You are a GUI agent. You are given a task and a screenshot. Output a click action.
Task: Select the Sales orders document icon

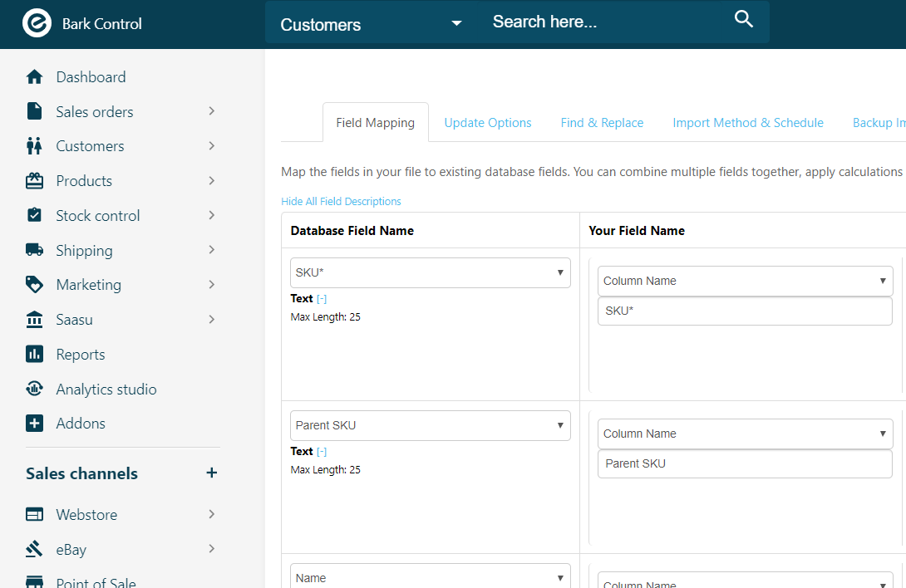coord(35,111)
